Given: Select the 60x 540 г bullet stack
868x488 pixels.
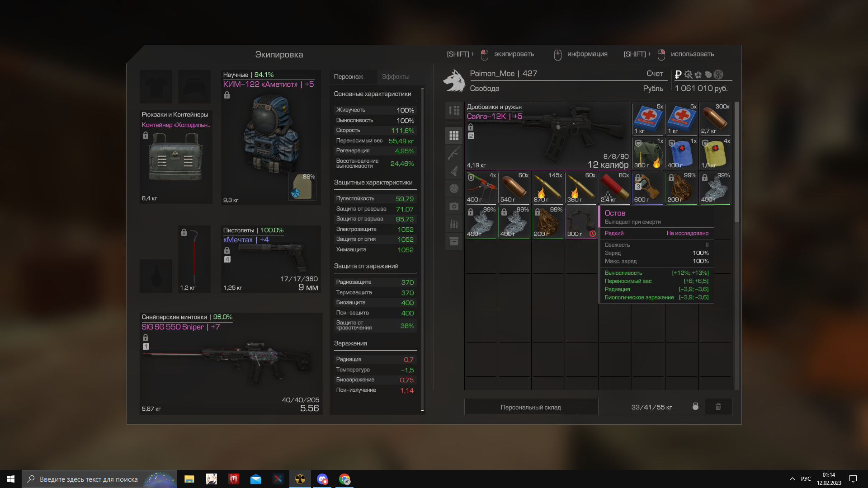Looking at the screenshot, I should point(514,188).
